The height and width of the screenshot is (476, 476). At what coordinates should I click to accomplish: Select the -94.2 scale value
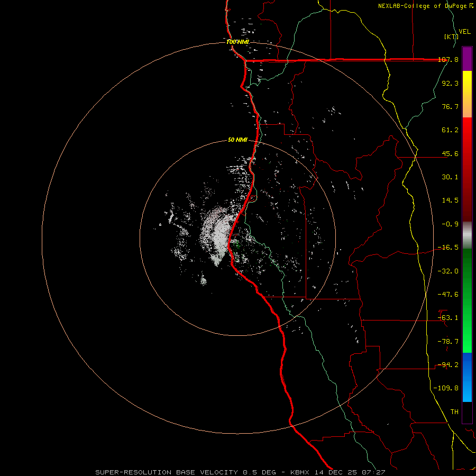tap(448, 365)
